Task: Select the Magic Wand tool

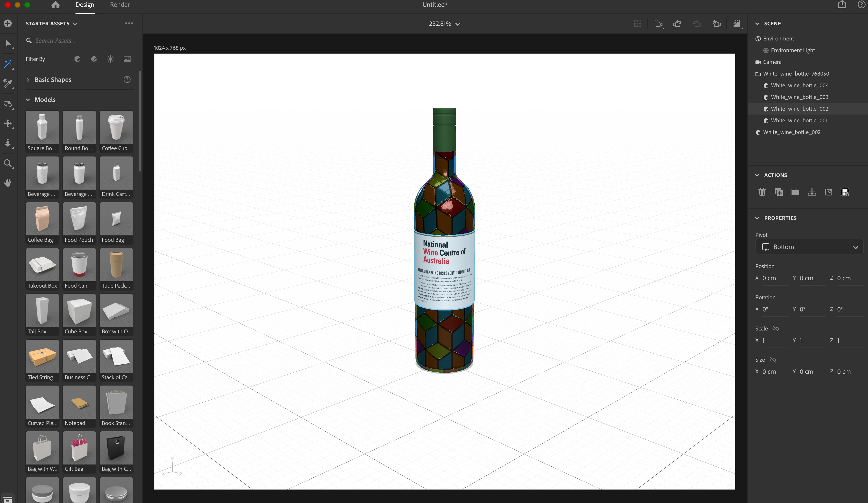Action: click(x=8, y=64)
